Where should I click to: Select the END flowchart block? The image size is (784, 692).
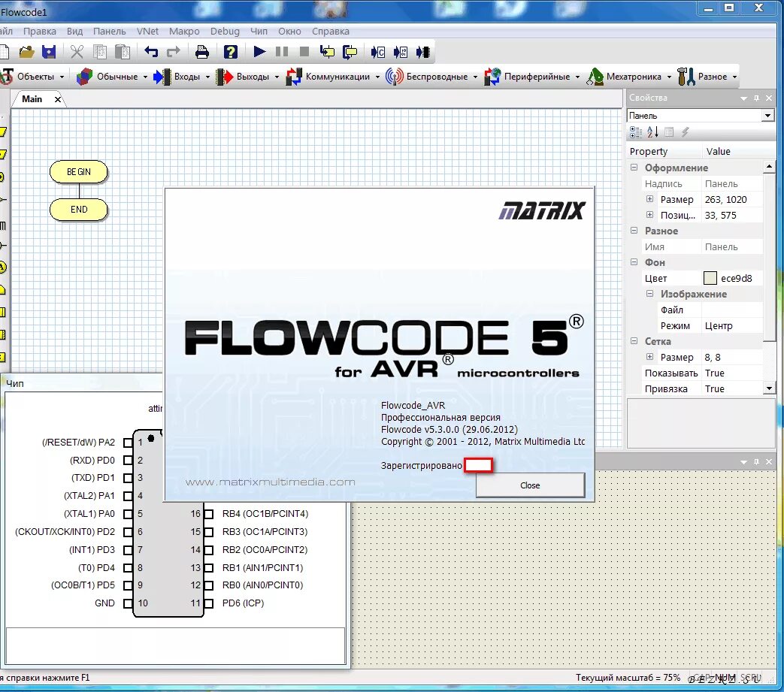pos(78,210)
